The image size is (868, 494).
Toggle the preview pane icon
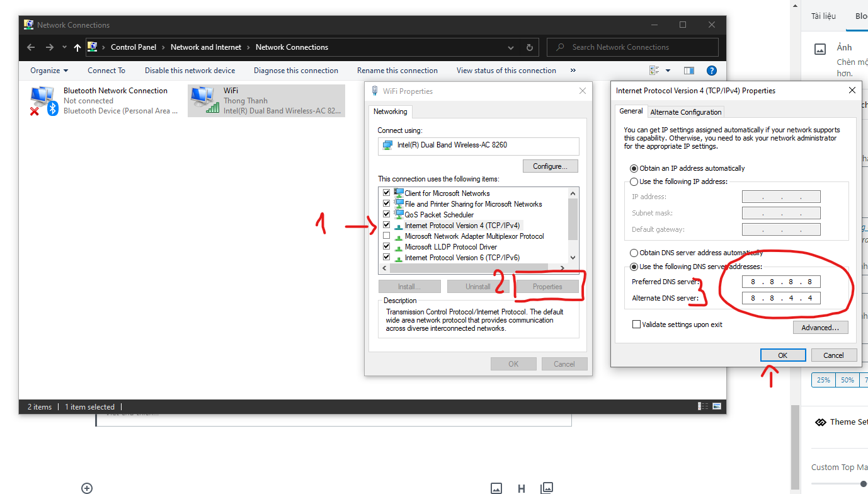tap(688, 71)
